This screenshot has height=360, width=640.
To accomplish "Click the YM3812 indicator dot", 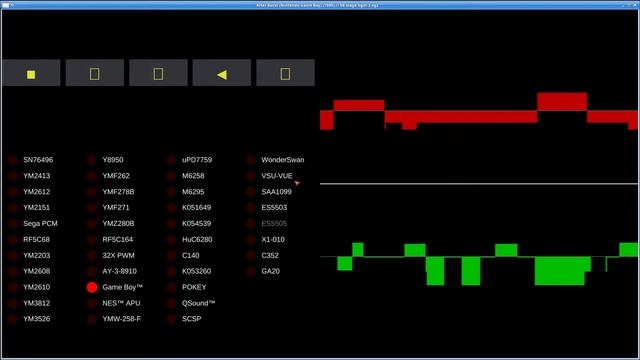I will 13,303.
